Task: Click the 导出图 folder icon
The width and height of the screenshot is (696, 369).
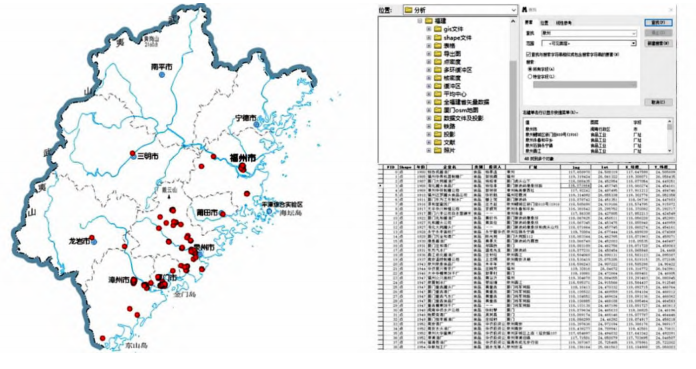Action: click(x=438, y=54)
